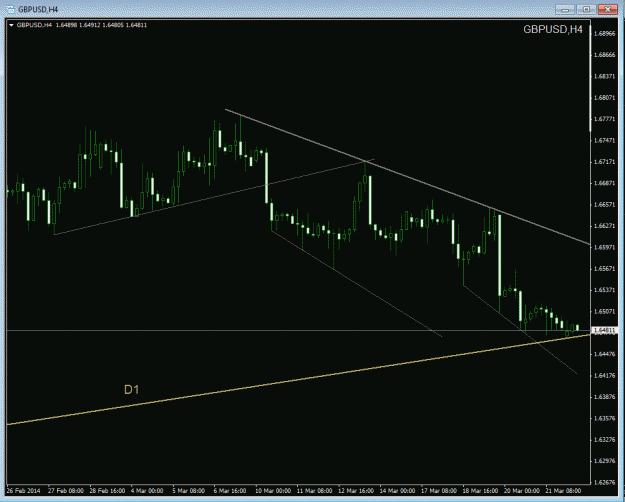Click the horizontal current price line

coord(298,330)
